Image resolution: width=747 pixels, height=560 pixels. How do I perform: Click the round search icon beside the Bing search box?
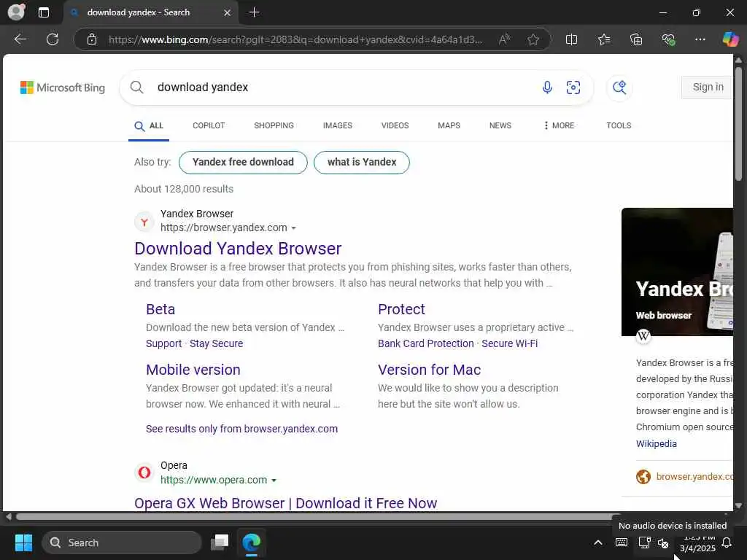tap(619, 87)
